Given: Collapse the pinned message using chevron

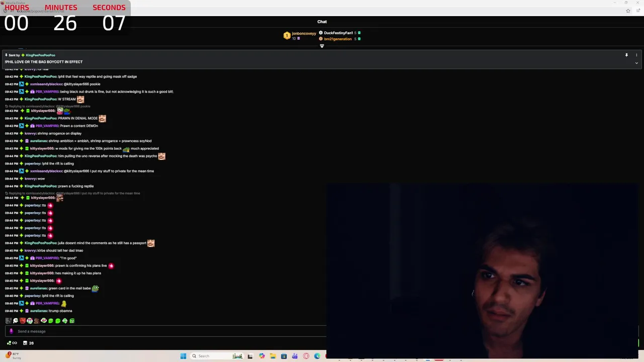Looking at the screenshot, I should pos(636,63).
